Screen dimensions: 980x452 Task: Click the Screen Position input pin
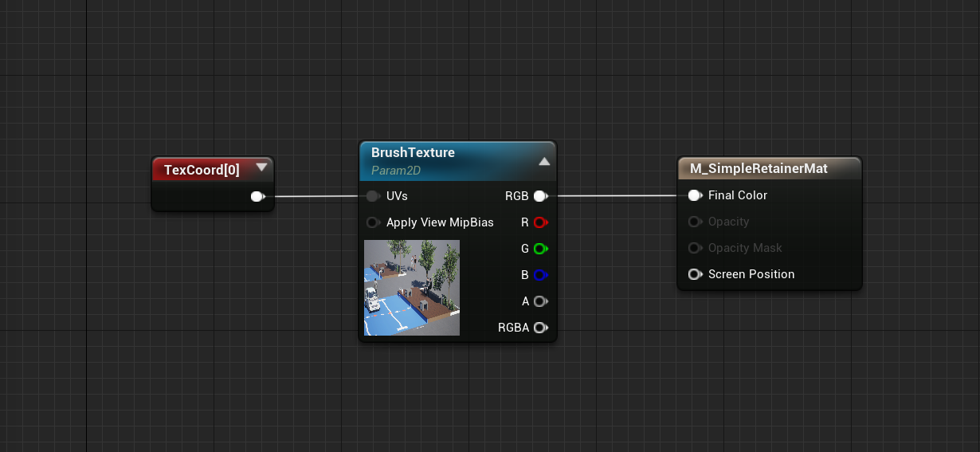[695, 274]
